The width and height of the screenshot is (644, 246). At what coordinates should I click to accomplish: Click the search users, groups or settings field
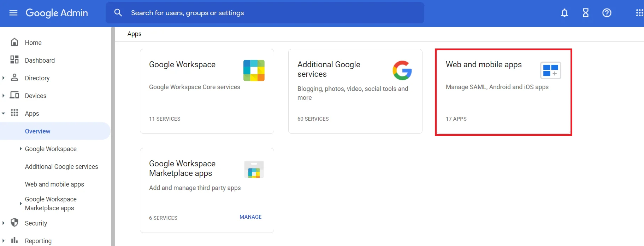(265, 13)
